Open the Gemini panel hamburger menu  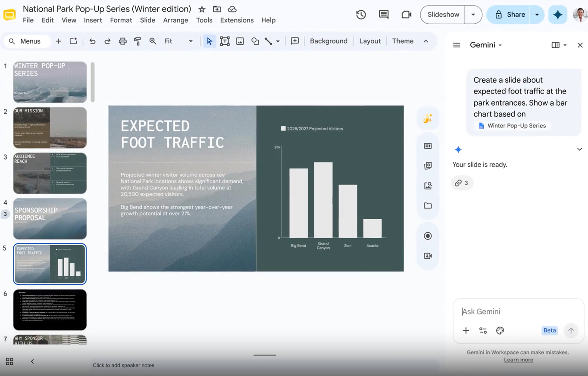(457, 45)
